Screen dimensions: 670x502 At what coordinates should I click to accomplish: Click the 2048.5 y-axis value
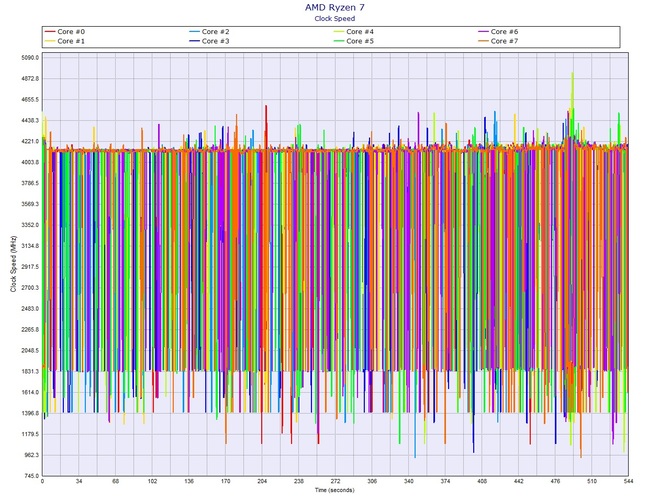[30, 351]
